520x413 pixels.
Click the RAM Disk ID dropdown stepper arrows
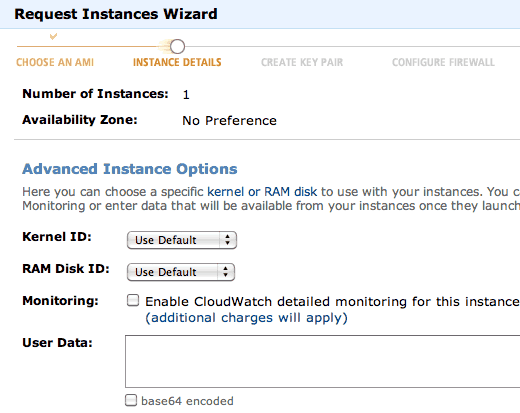pyautogui.click(x=226, y=272)
